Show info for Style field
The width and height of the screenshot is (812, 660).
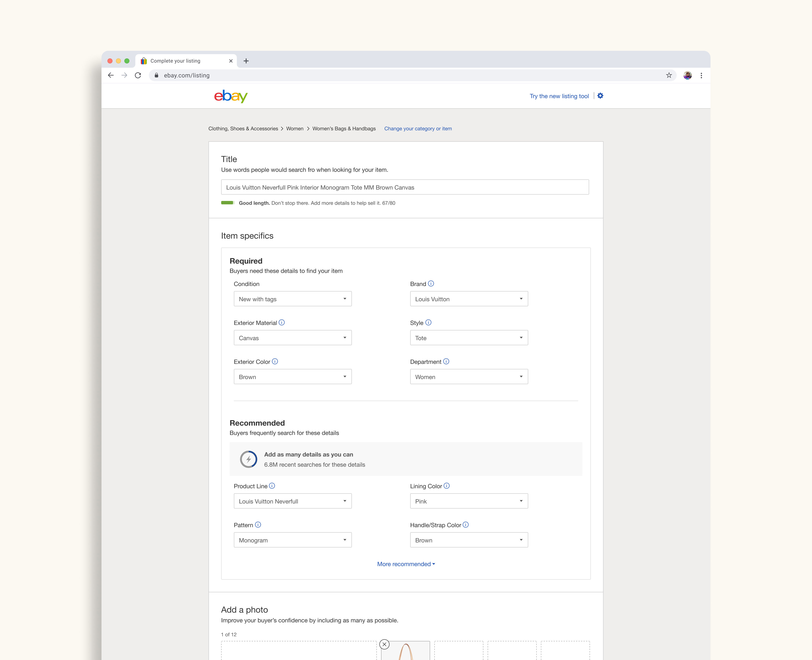[428, 322]
